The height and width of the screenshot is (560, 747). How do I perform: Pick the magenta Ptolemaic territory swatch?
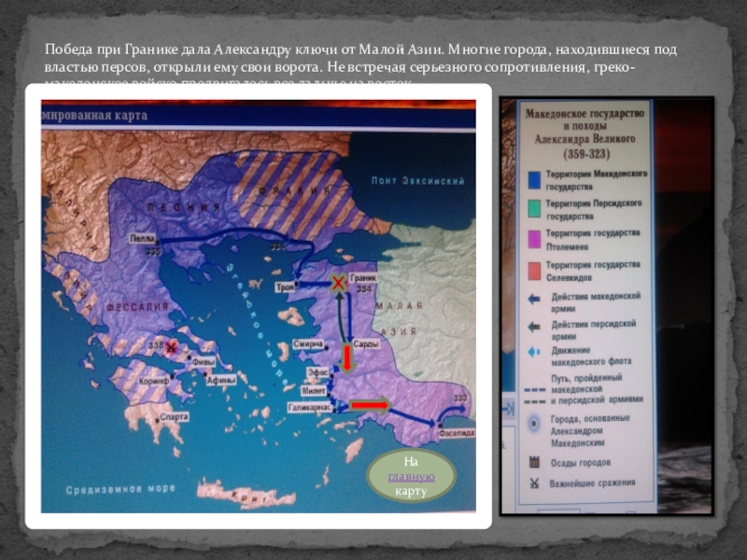534,240
